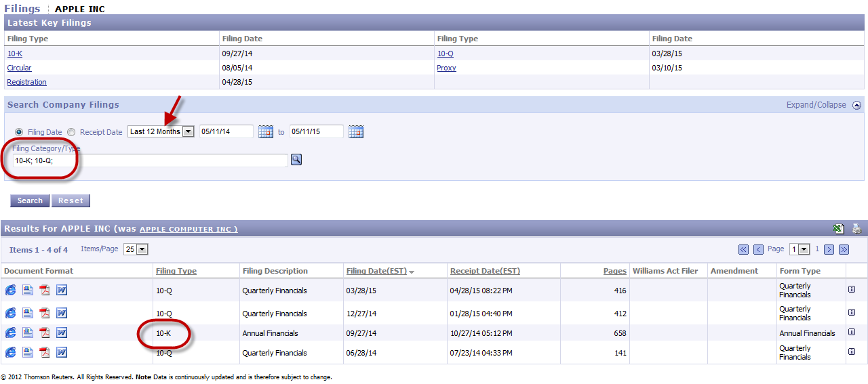
Task: Open PDF format for the 03/28/15 10-Q filing
Action: coord(45,291)
